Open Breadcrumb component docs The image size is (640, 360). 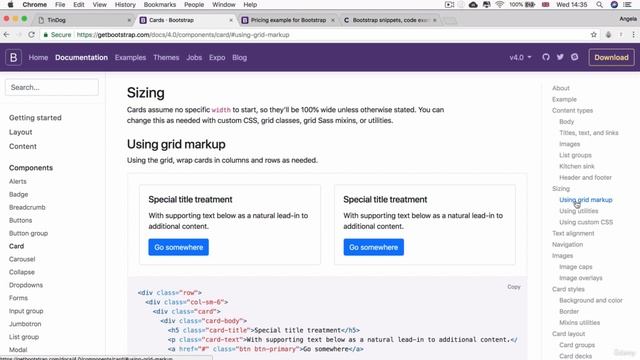pos(27,207)
